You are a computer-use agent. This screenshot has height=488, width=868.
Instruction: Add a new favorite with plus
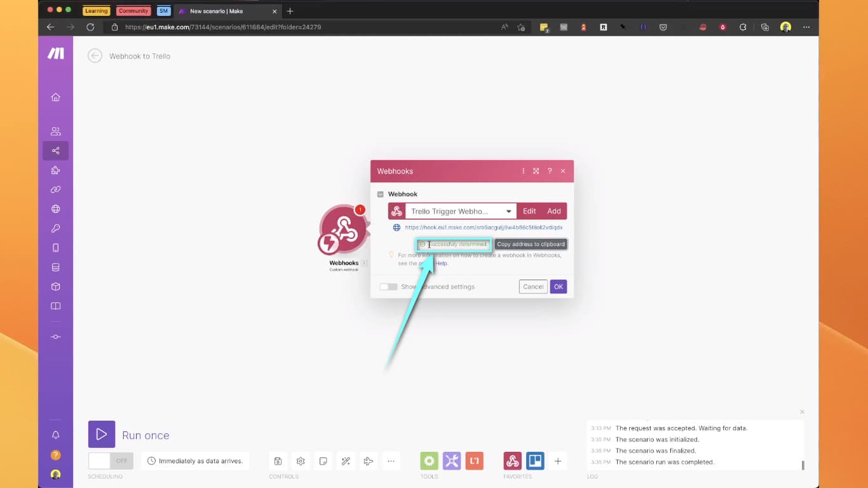click(x=558, y=461)
